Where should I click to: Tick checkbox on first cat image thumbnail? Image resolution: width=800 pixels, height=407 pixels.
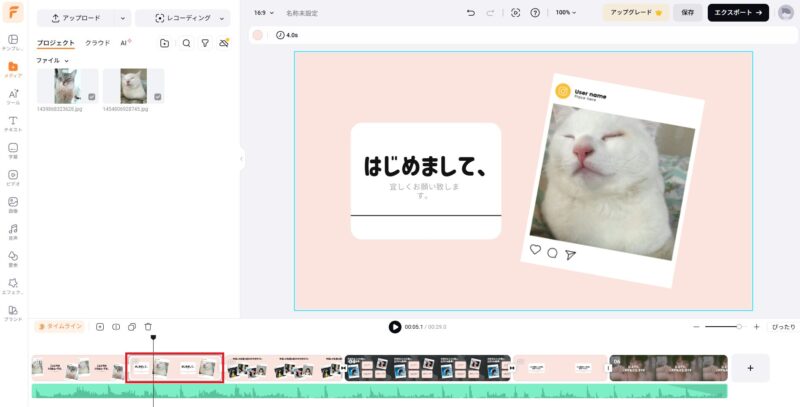click(x=92, y=97)
